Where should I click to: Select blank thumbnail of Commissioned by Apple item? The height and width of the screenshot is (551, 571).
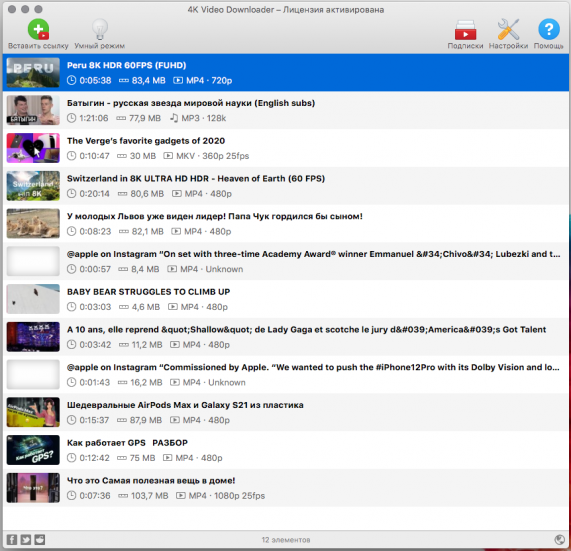click(x=33, y=375)
